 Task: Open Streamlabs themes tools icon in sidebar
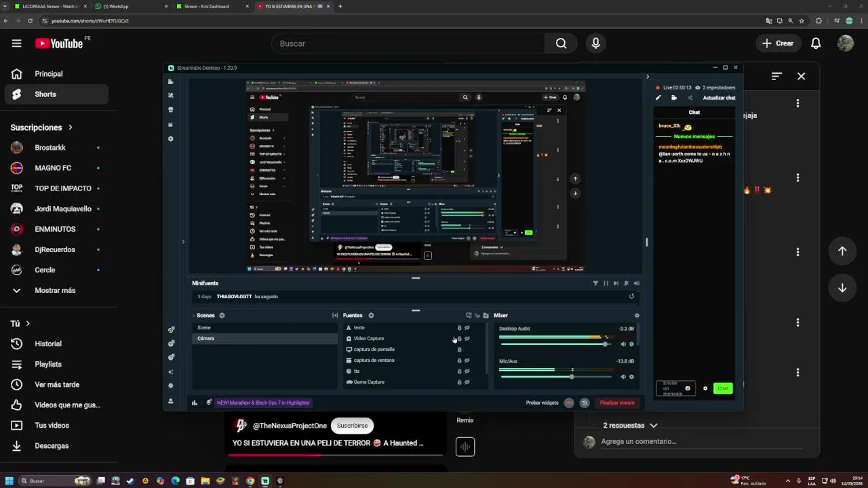pos(171,96)
